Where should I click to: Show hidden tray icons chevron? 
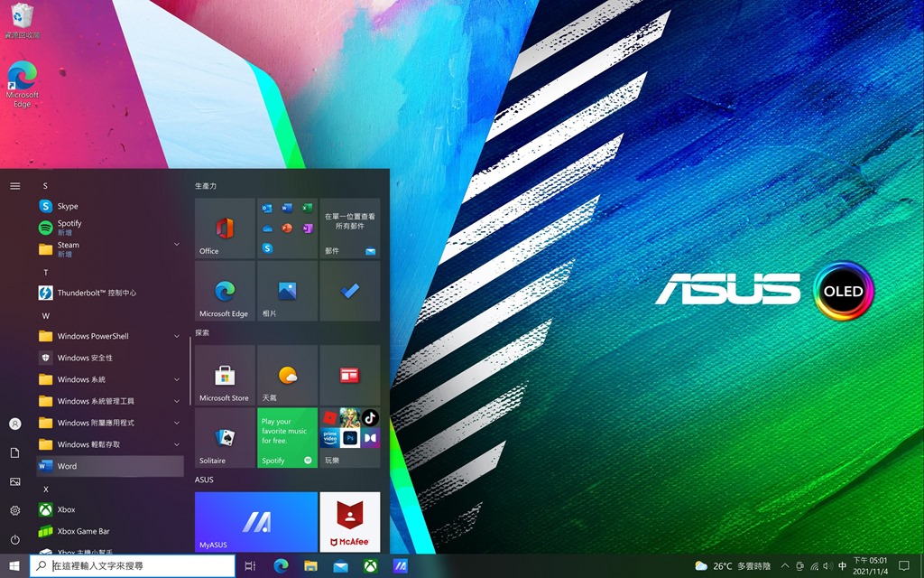[x=785, y=565]
